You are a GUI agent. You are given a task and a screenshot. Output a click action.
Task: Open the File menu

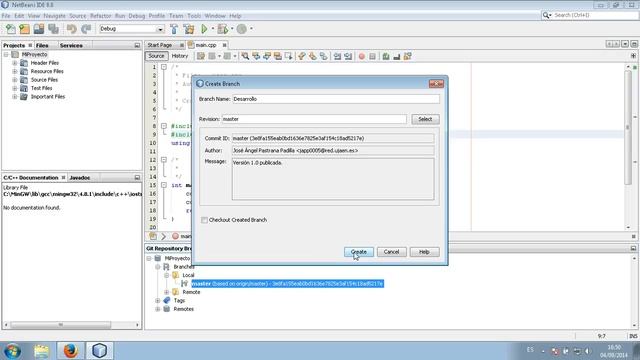tap(6, 16)
